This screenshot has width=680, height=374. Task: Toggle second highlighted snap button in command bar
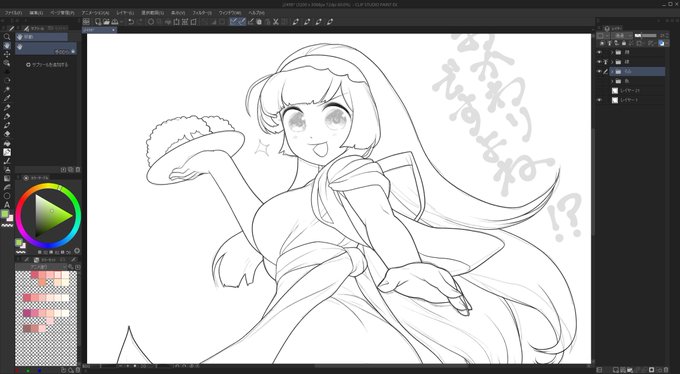pyautogui.click(x=242, y=22)
